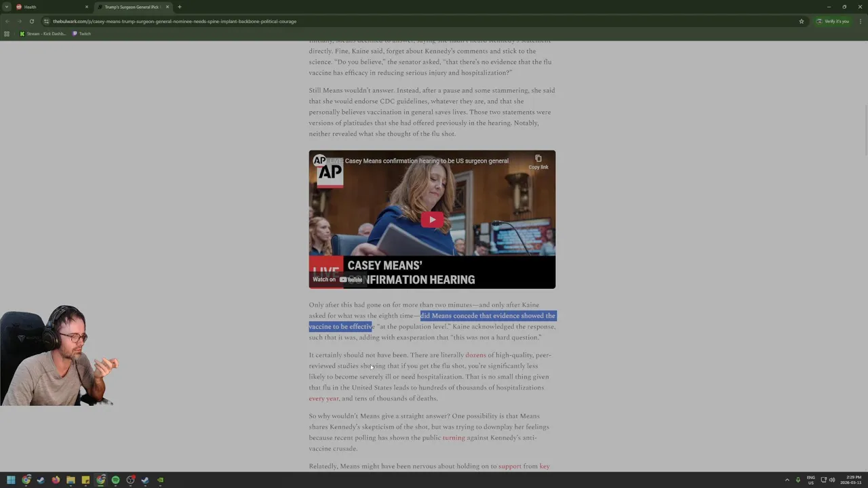Click text 'It certainly should not have been'
Viewport: 868px width, 488px height.
click(x=358, y=355)
